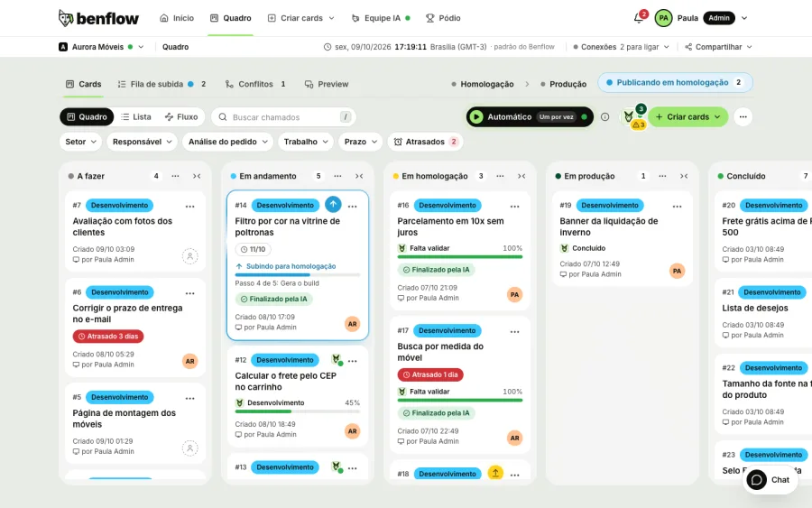The width and height of the screenshot is (812, 508).
Task: Open the notifications bell
Action: tap(639, 18)
